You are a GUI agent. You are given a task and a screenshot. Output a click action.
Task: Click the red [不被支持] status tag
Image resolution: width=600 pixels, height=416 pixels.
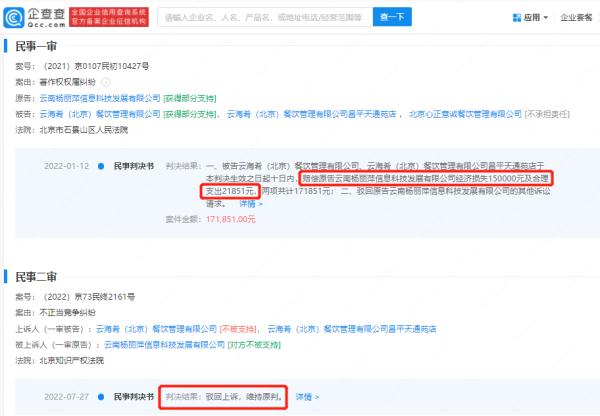(x=238, y=329)
